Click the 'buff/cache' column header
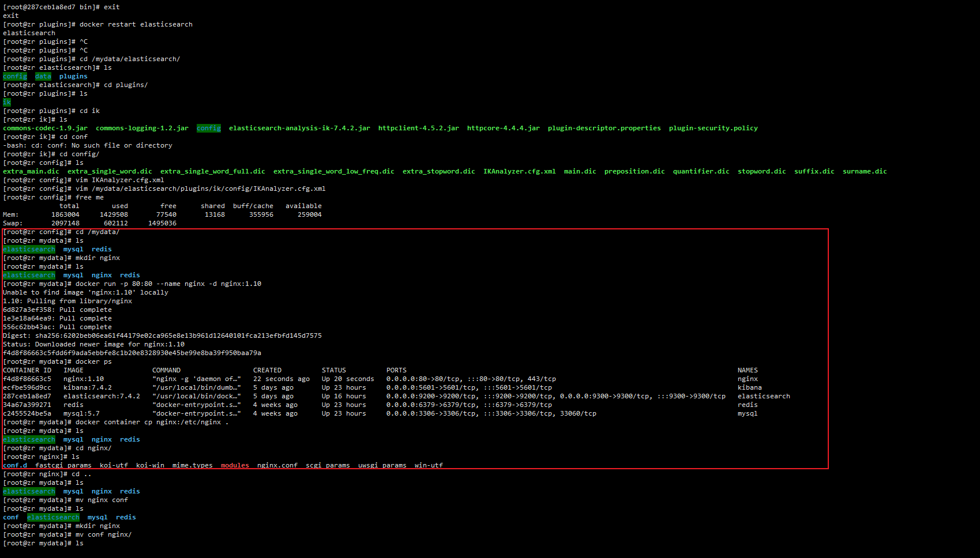 point(253,206)
